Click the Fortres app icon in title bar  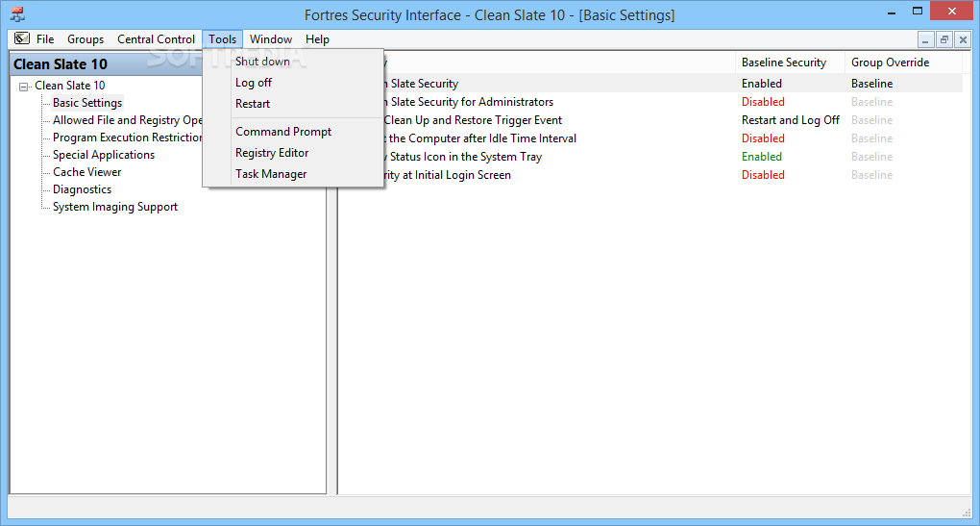click(17, 14)
